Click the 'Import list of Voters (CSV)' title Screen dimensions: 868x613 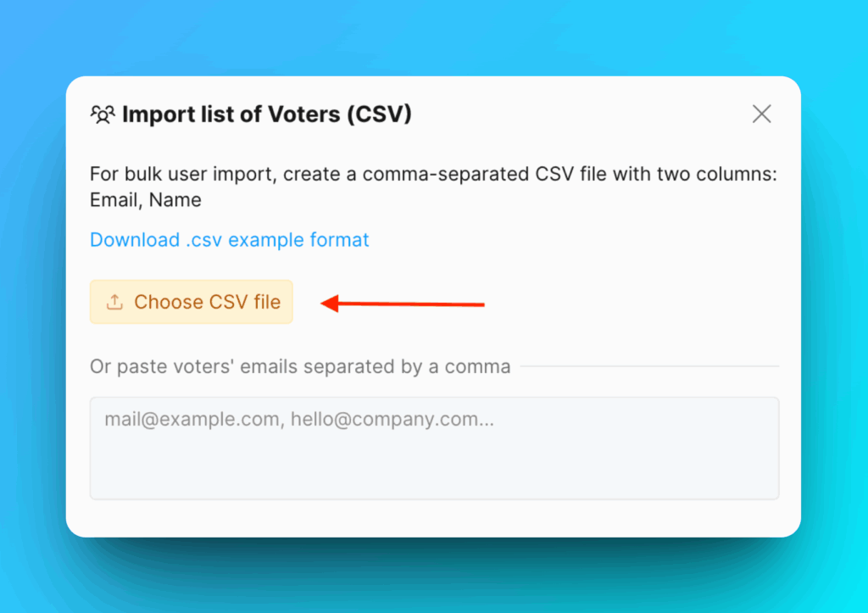pyautogui.click(x=267, y=114)
